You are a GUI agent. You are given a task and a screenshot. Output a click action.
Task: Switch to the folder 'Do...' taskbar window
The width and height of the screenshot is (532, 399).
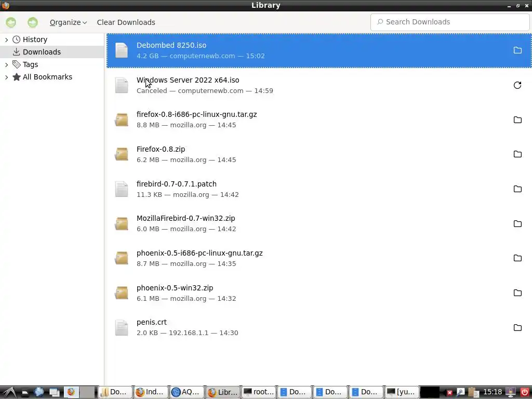click(x=115, y=392)
